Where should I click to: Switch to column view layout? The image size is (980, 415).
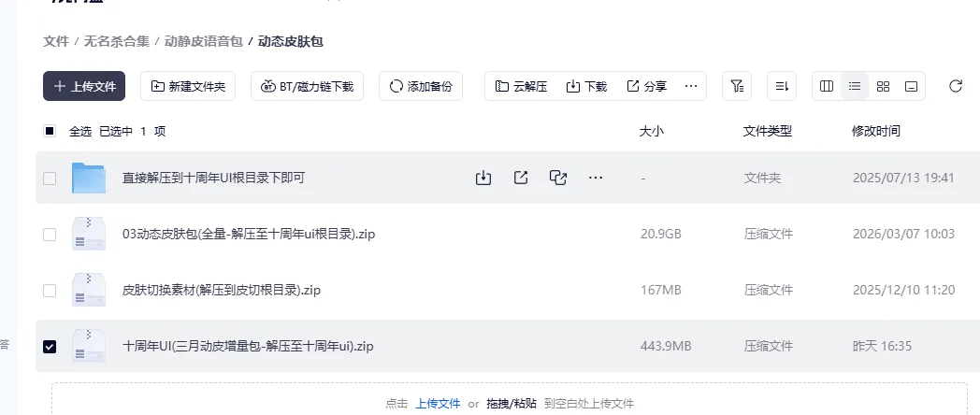(x=827, y=86)
